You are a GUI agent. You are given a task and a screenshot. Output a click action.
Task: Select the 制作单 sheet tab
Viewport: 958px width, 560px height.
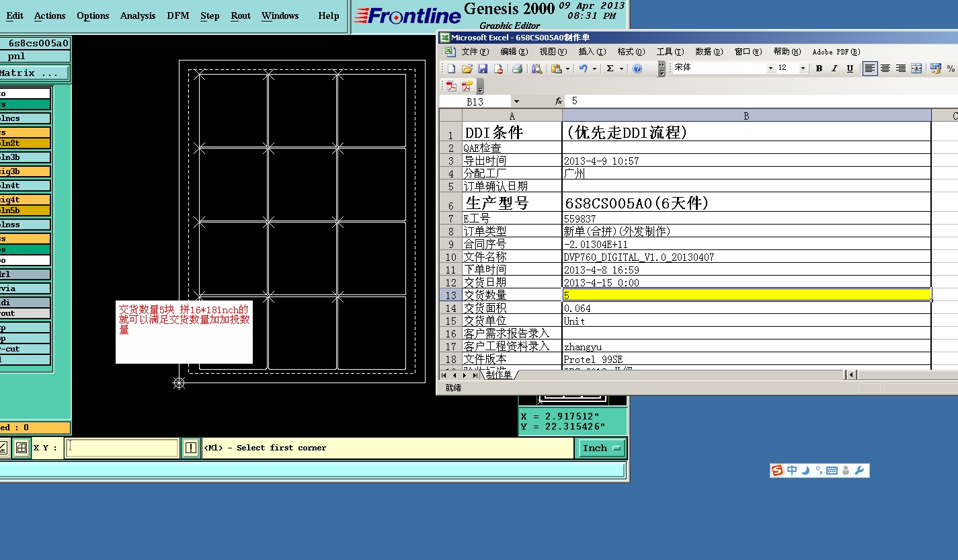(499, 375)
